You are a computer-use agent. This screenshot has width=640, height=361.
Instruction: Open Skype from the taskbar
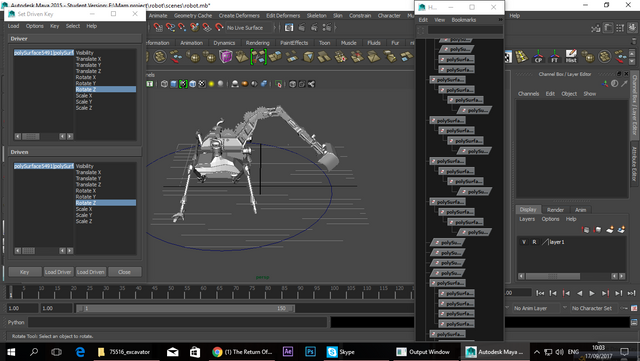click(341, 352)
